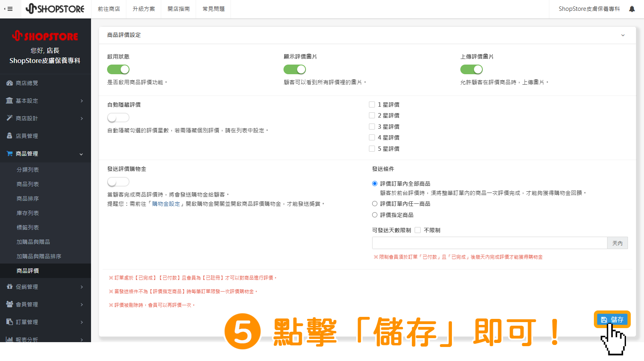Focus the 可發送天數限制 input field
The width and height of the screenshot is (644, 361).
click(x=490, y=243)
